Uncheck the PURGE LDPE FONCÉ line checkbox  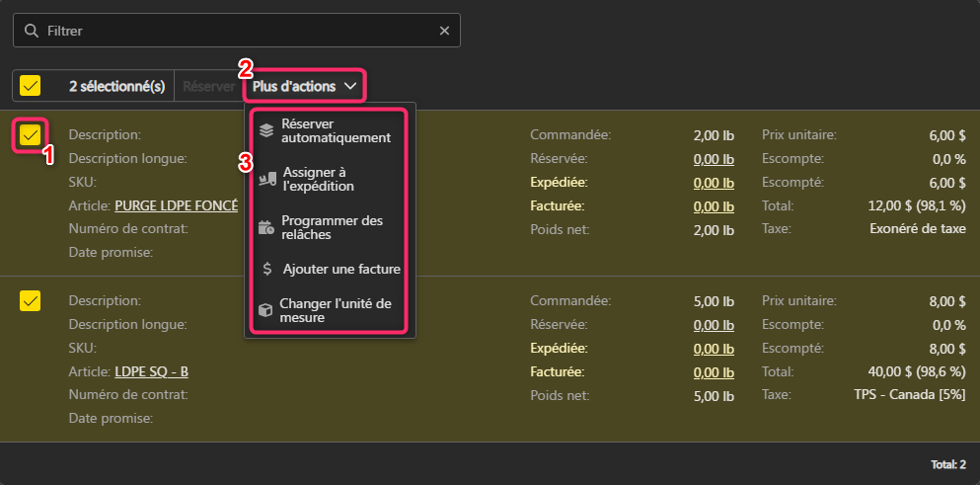(x=30, y=134)
